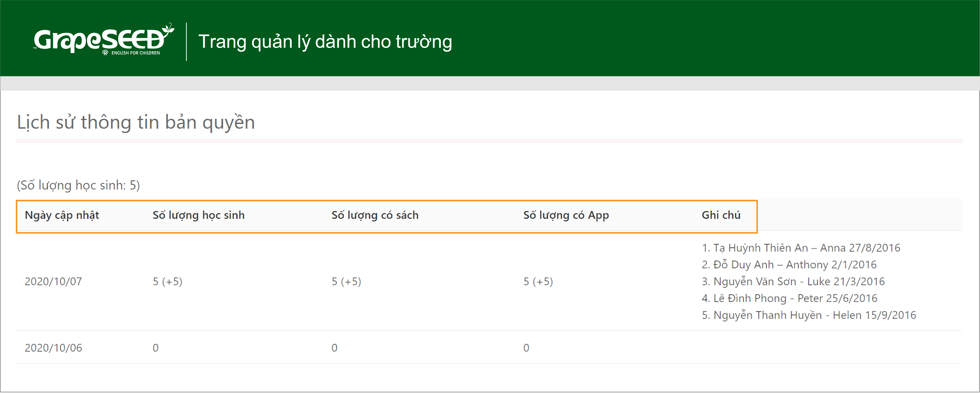Click the 'Ngày cập nhật' column header
The width and height of the screenshot is (980, 393).
(x=62, y=216)
